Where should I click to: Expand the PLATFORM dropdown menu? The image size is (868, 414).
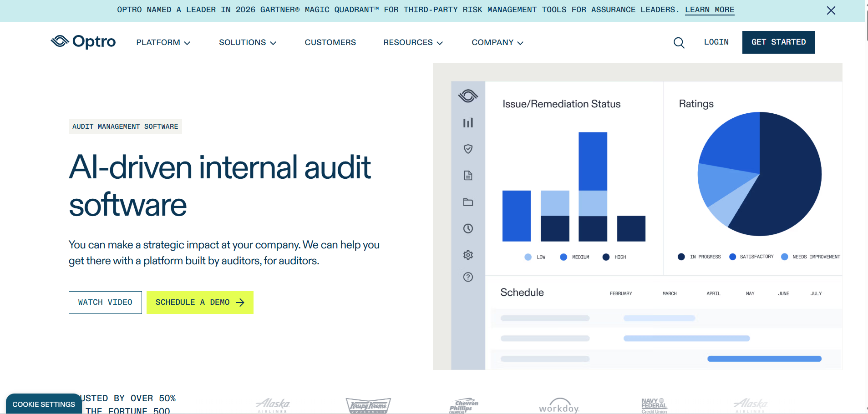point(162,42)
